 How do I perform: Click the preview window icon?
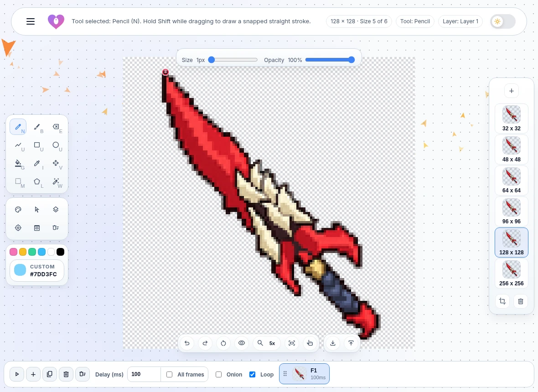(x=37, y=228)
